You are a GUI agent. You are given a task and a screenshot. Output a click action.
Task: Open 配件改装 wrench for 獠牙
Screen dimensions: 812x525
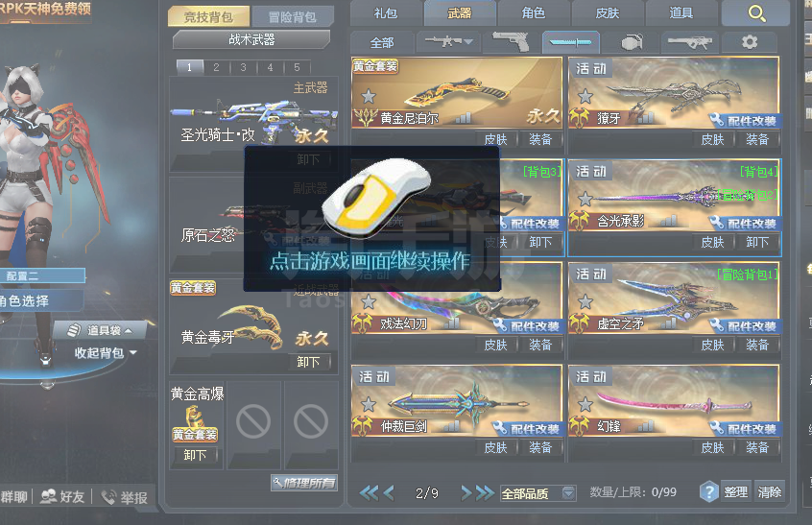(x=744, y=121)
